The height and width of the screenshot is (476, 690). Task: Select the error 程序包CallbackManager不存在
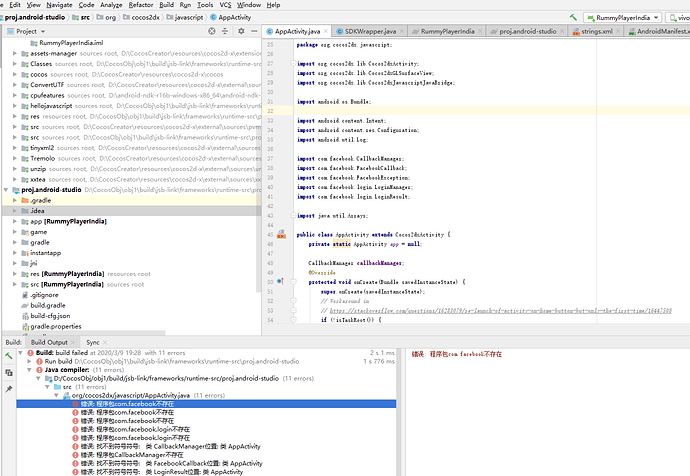pos(132,455)
